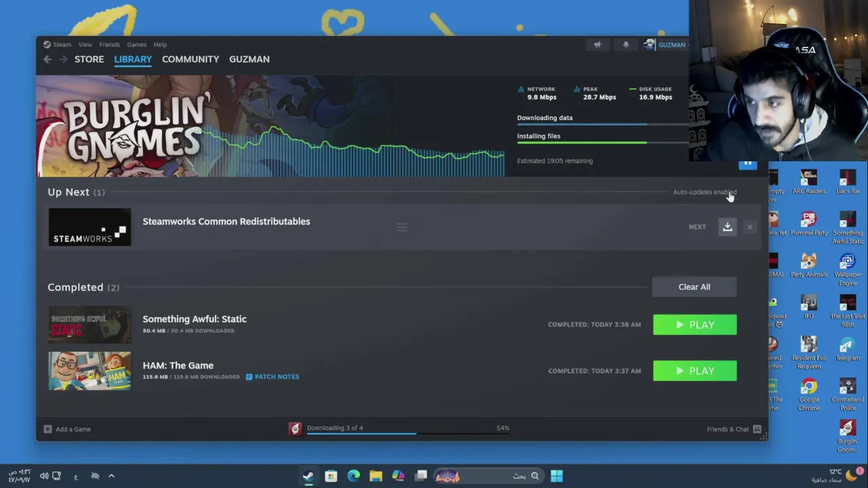This screenshot has height=488, width=868.
Task: Open Resident Evil Requiem desktop shortcut
Action: point(808,352)
